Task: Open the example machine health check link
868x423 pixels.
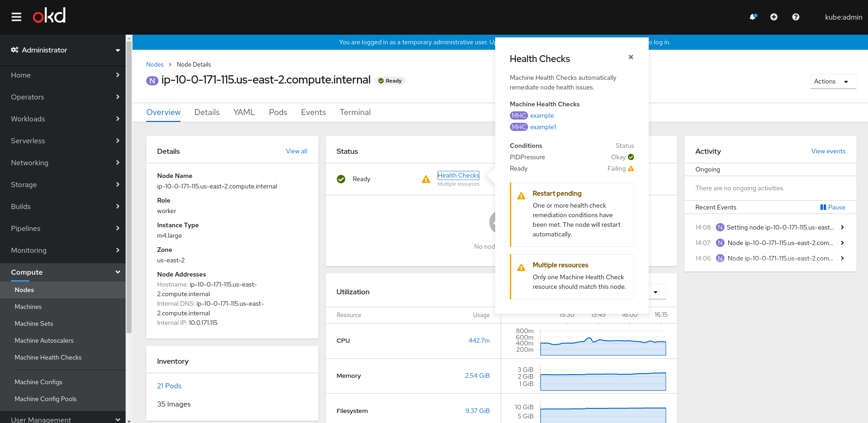Action: [x=542, y=116]
